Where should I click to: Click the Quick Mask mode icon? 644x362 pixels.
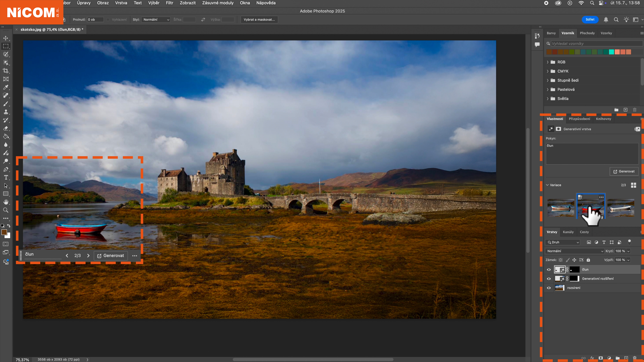pos(6,244)
